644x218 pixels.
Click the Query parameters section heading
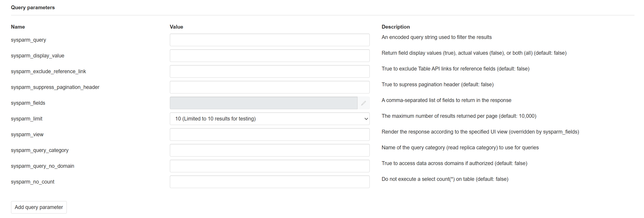pyautogui.click(x=33, y=7)
